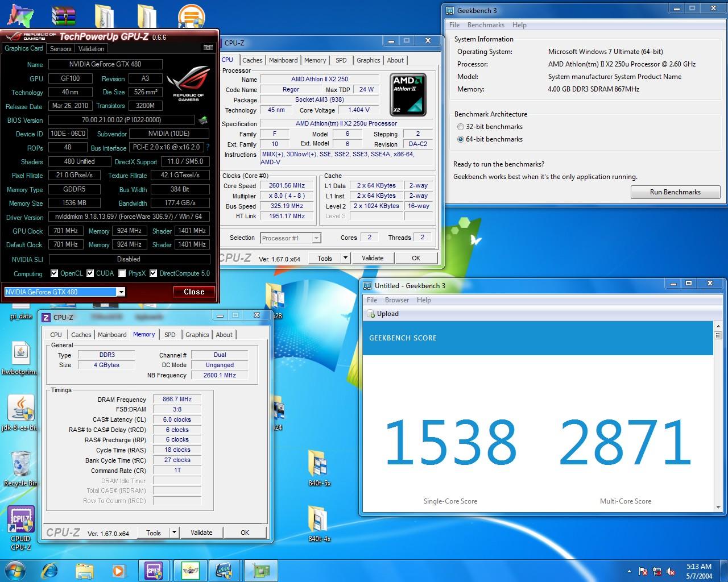Open the hwbotprime Java file icon
Image resolution: width=728 pixels, height=582 pixels.
20,358
